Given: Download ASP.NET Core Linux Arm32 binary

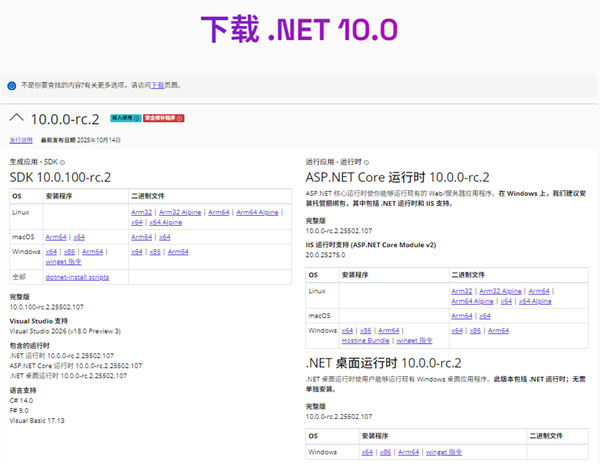Looking at the screenshot, I should tap(461, 291).
